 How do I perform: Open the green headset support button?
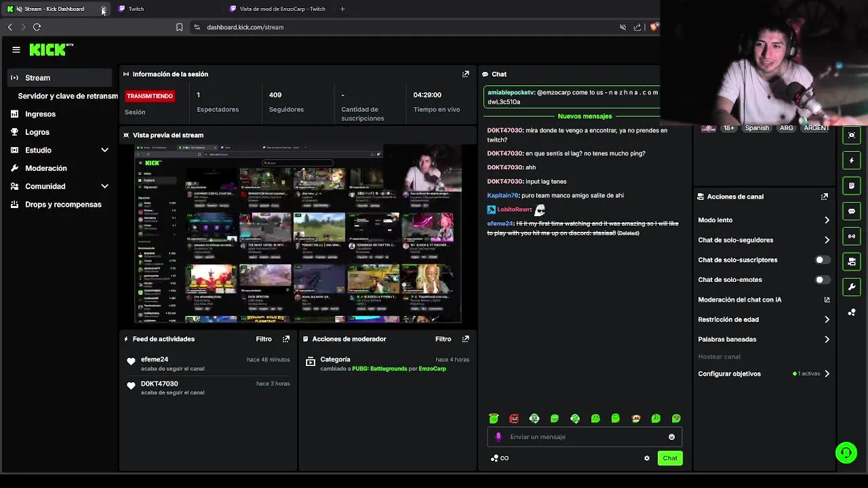click(846, 452)
